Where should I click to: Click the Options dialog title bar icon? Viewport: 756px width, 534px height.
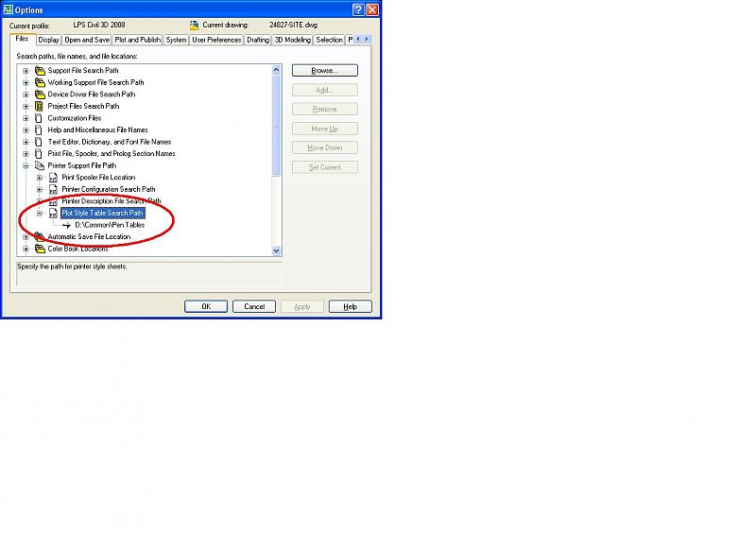click(x=9, y=9)
